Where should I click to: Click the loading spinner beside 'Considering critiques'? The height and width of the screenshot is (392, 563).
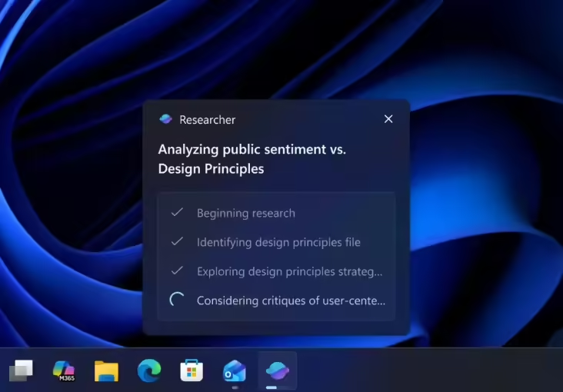click(x=177, y=300)
